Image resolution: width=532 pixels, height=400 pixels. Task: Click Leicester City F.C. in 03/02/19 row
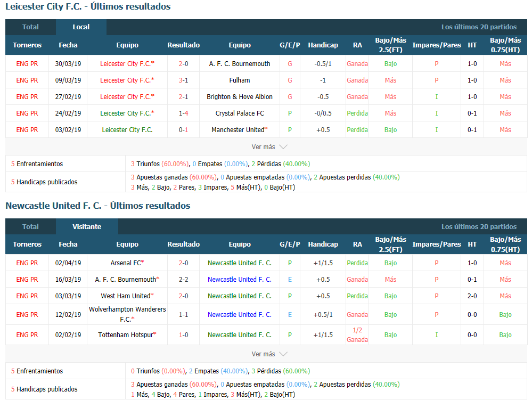click(x=127, y=130)
